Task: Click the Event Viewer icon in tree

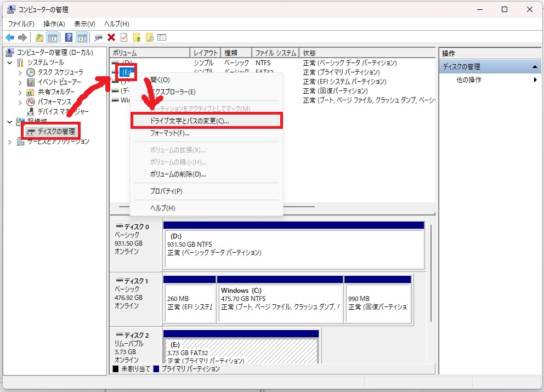Action: tap(31, 82)
